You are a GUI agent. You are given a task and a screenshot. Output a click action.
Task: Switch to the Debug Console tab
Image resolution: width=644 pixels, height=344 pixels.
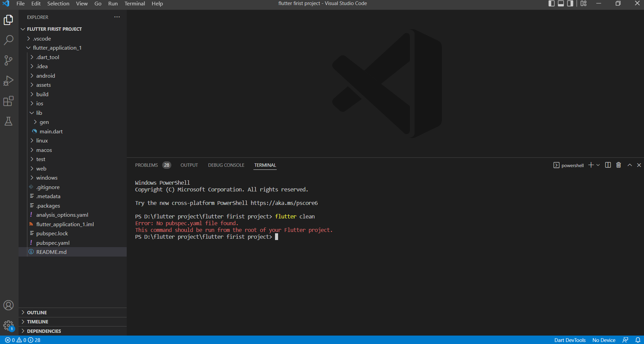pos(226,165)
